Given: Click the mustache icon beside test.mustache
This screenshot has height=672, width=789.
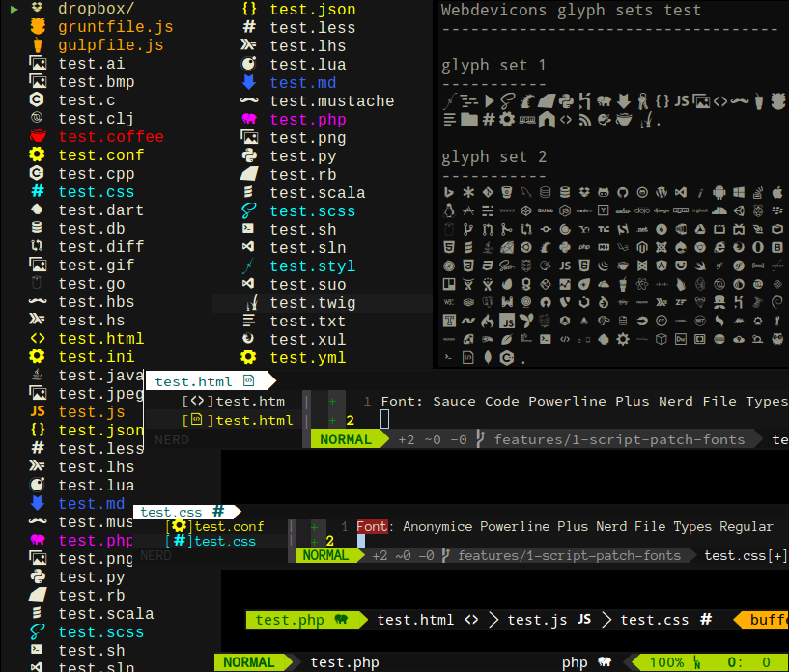Looking at the screenshot, I should 249,100.
